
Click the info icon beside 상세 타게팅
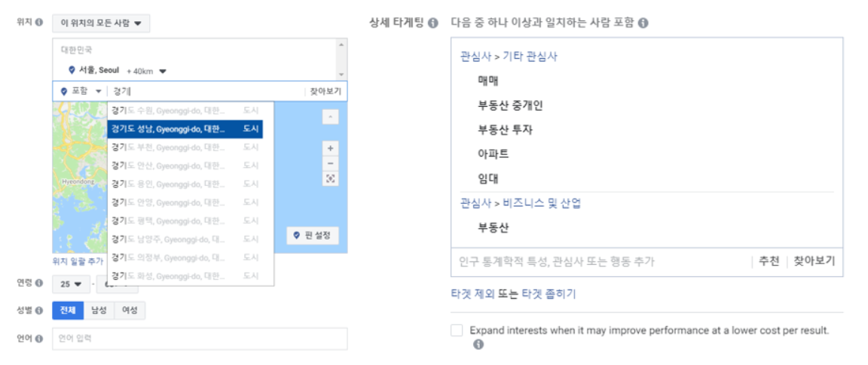coord(433,23)
